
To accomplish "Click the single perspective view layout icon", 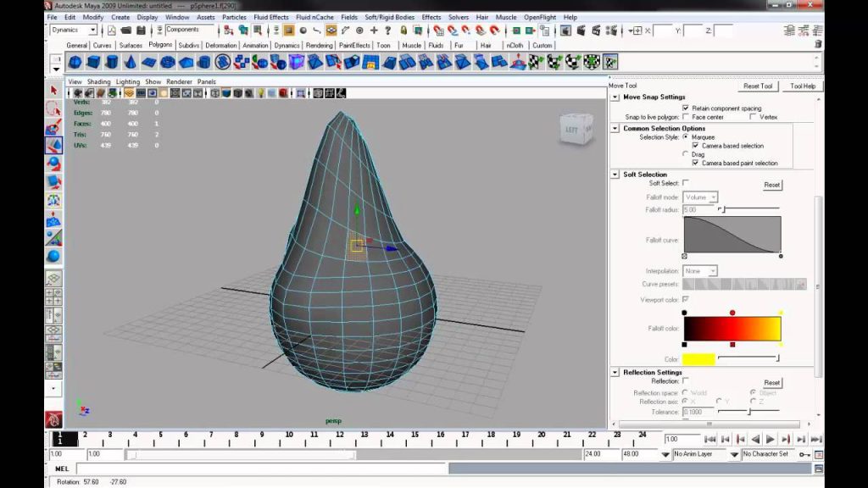I will click(x=53, y=278).
